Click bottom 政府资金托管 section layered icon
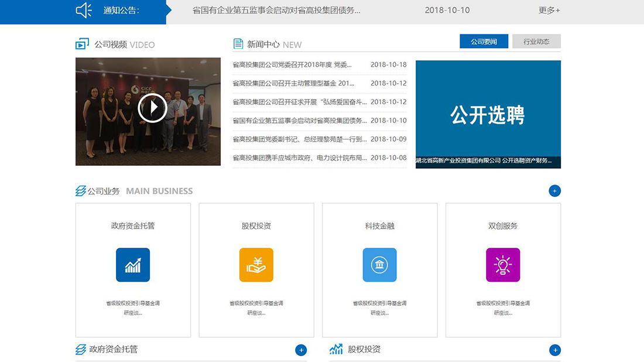Image resolution: width=644 pixels, height=362 pixels. (81, 349)
